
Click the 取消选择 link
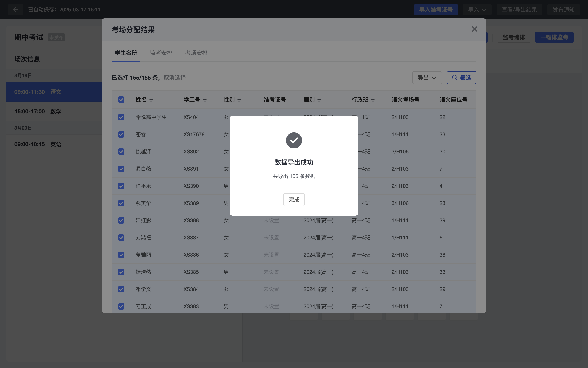175,78
